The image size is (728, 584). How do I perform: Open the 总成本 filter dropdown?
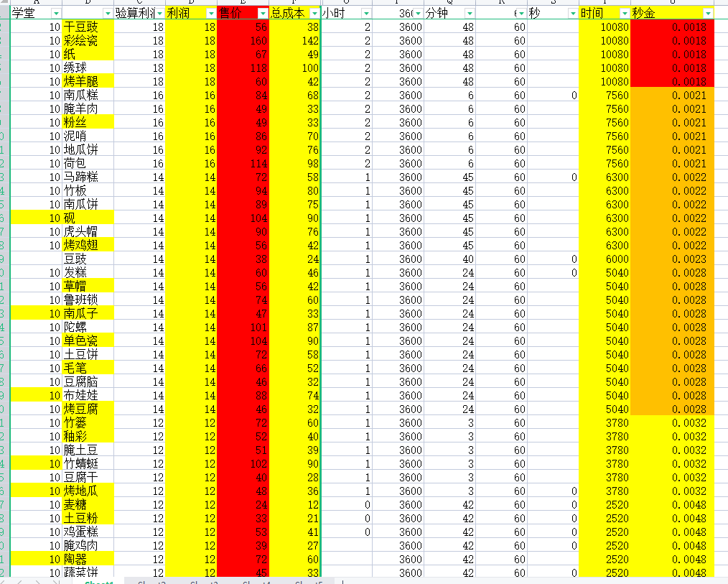(x=313, y=14)
